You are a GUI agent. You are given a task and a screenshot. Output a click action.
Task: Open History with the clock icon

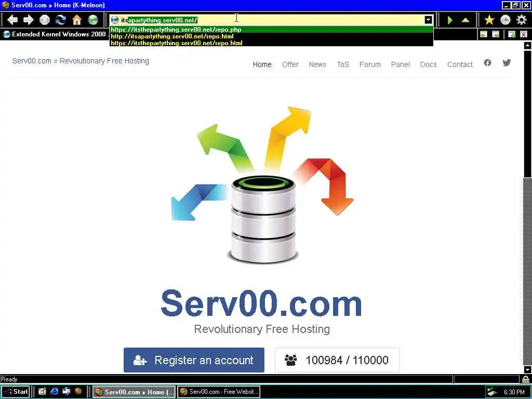(506, 20)
